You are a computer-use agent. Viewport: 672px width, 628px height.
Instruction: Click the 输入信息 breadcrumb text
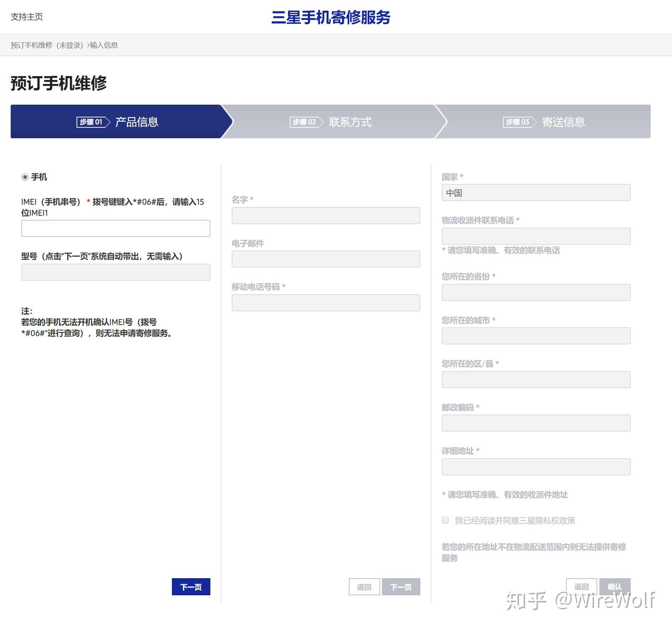click(104, 45)
